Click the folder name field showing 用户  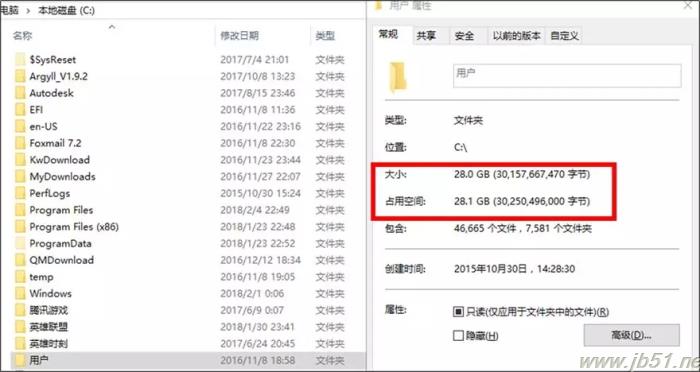click(x=567, y=75)
